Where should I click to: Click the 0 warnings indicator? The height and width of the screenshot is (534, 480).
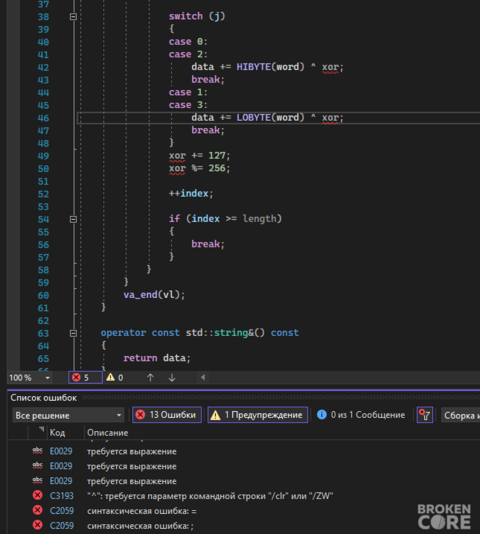point(115,377)
